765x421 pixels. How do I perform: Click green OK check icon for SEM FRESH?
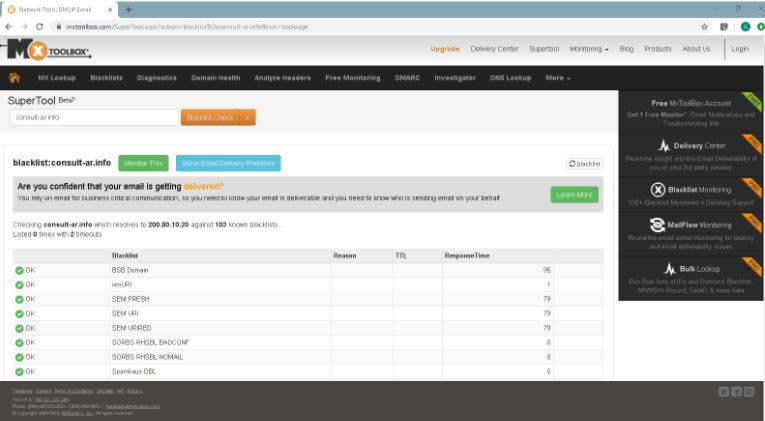pyautogui.click(x=19, y=299)
